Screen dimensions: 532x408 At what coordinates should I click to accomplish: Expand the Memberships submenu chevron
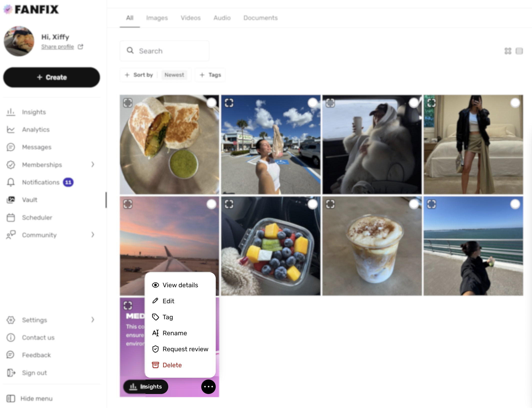(93, 164)
